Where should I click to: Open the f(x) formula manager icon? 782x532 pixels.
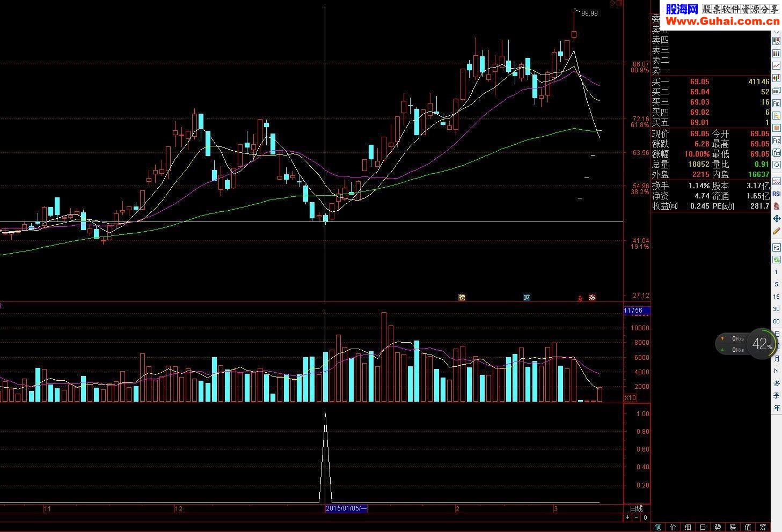click(x=777, y=152)
